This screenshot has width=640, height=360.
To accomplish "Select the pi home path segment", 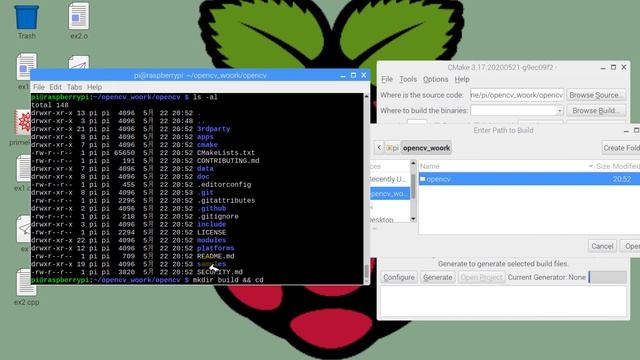I will click(393, 148).
